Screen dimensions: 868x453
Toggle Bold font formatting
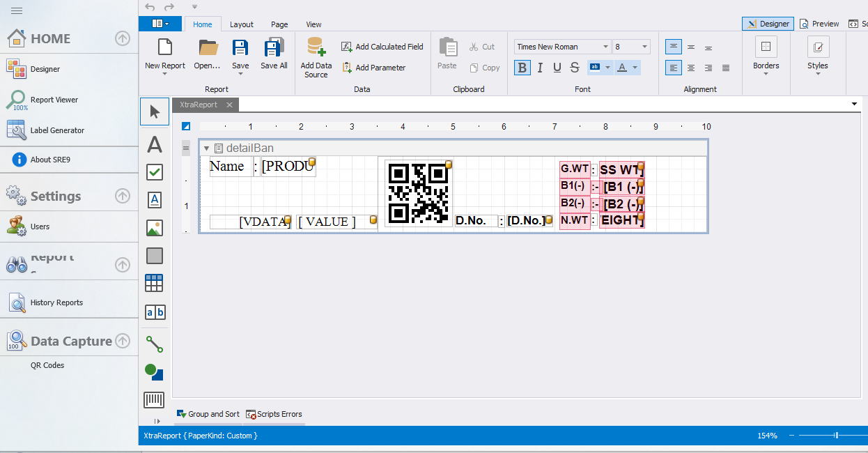pos(522,68)
